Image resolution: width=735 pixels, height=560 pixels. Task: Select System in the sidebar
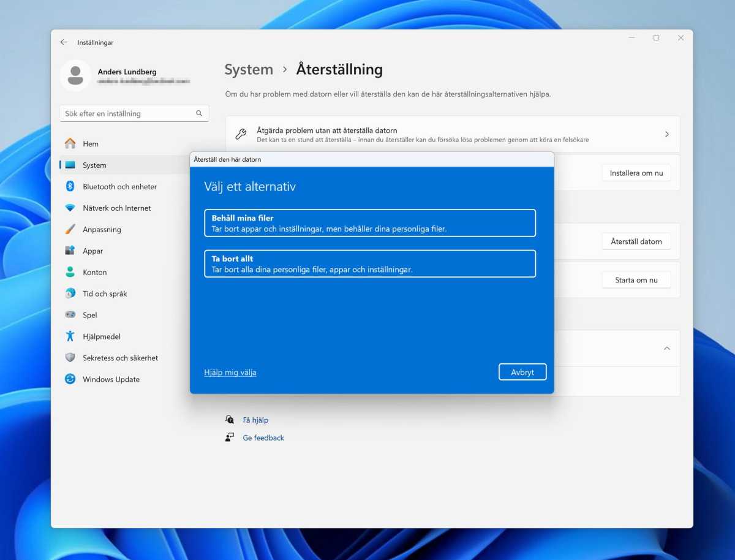pyautogui.click(x=94, y=165)
